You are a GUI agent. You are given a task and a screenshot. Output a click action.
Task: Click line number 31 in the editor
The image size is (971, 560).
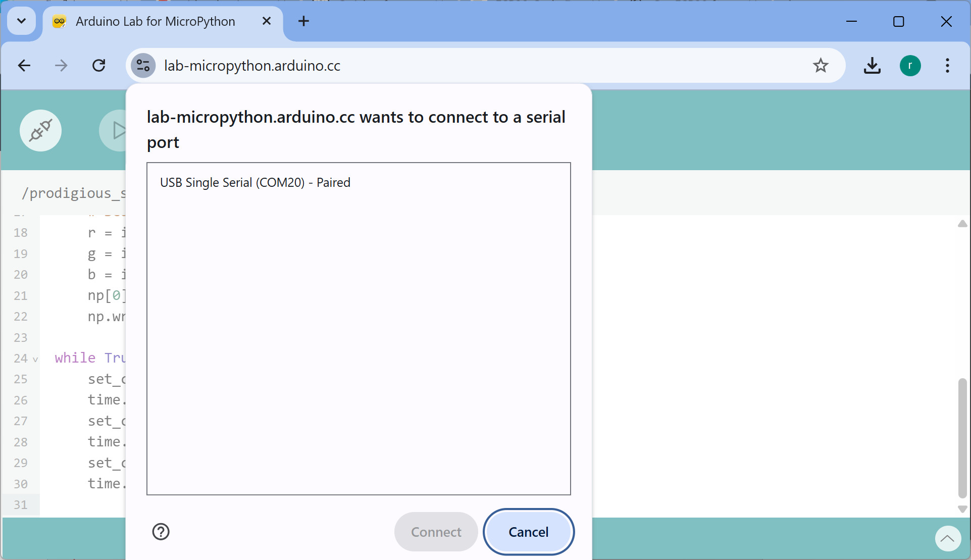click(20, 504)
